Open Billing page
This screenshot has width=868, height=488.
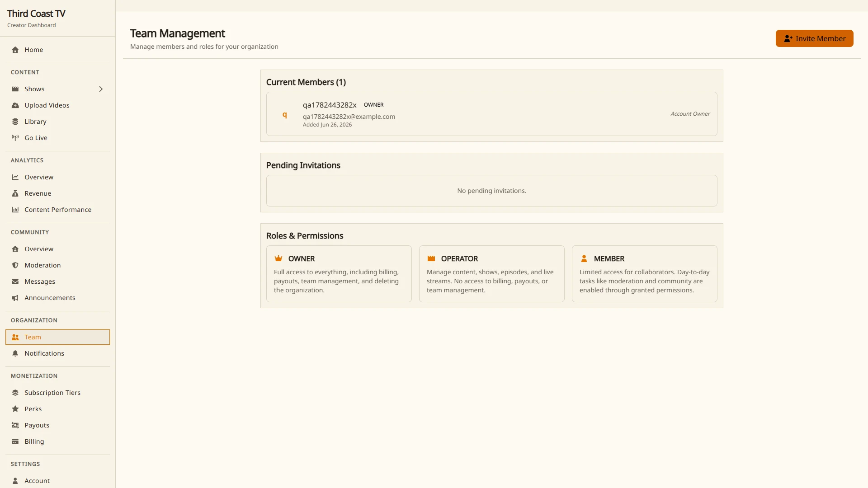pyautogui.click(x=57, y=441)
